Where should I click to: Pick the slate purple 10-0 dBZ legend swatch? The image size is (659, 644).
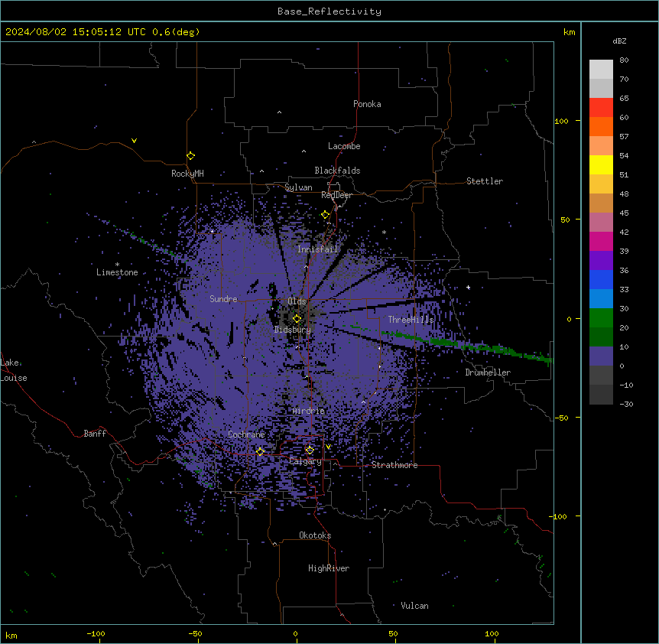tap(601, 356)
